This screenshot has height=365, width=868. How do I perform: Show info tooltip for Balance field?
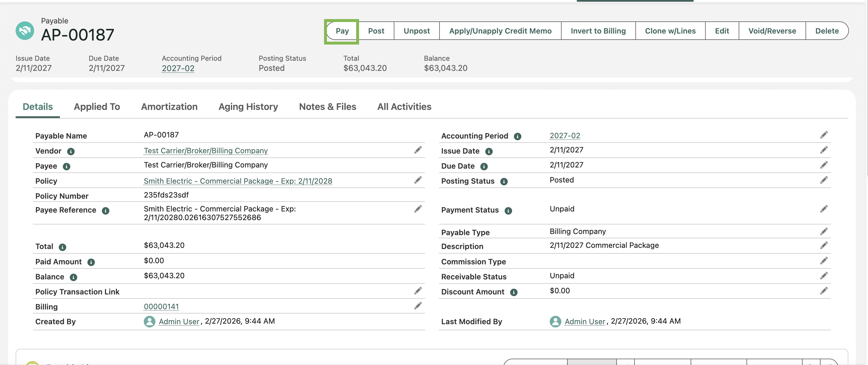tap(73, 277)
